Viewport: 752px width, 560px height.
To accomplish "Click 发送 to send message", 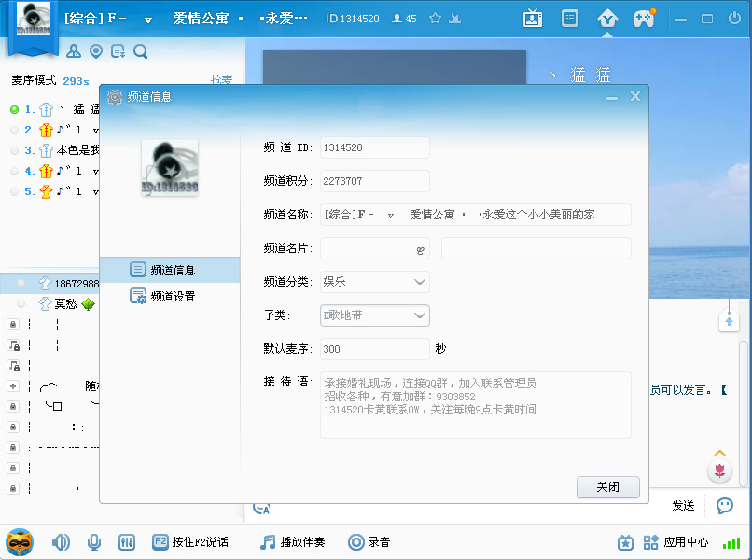I will pyautogui.click(x=683, y=505).
